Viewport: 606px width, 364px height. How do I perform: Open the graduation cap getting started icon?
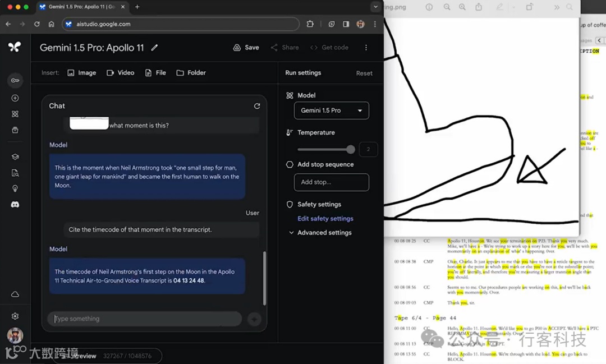[15, 157]
